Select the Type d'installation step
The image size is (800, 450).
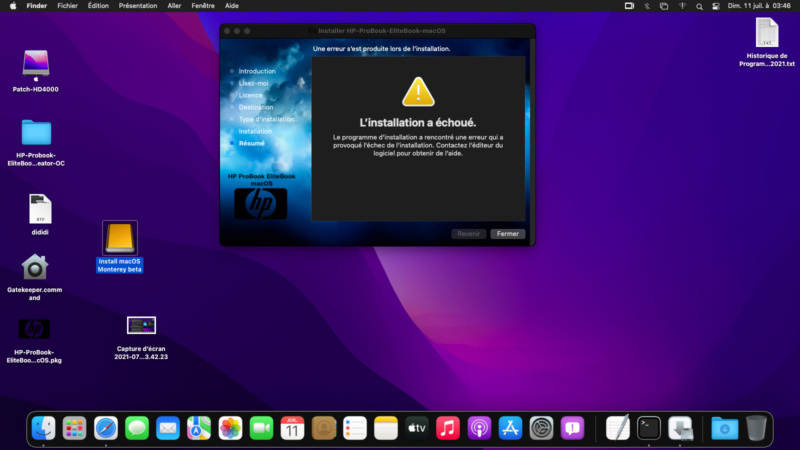[266, 119]
